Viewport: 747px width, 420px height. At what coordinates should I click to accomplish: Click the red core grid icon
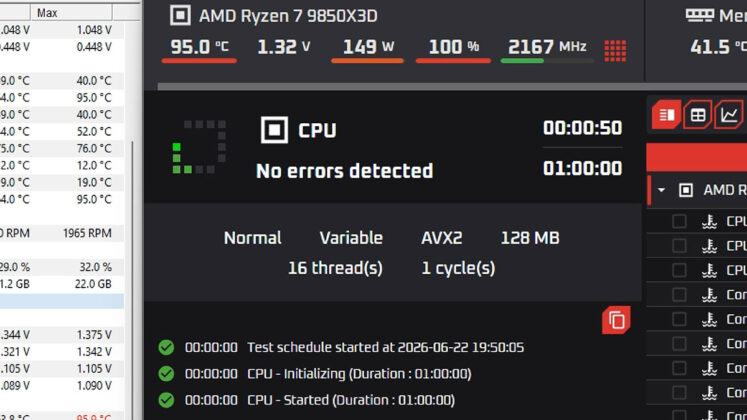click(x=615, y=51)
